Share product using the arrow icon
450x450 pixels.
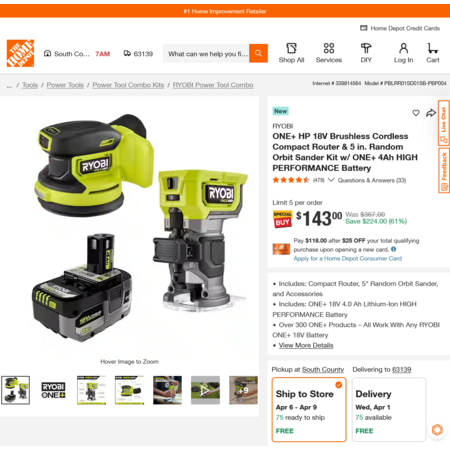[x=431, y=113]
